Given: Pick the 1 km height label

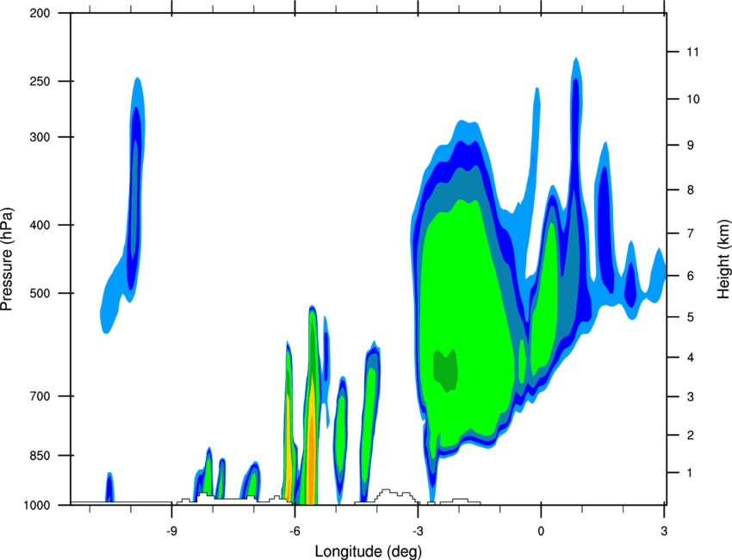Looking at the screenshot, I should click(x=690, y=473).
